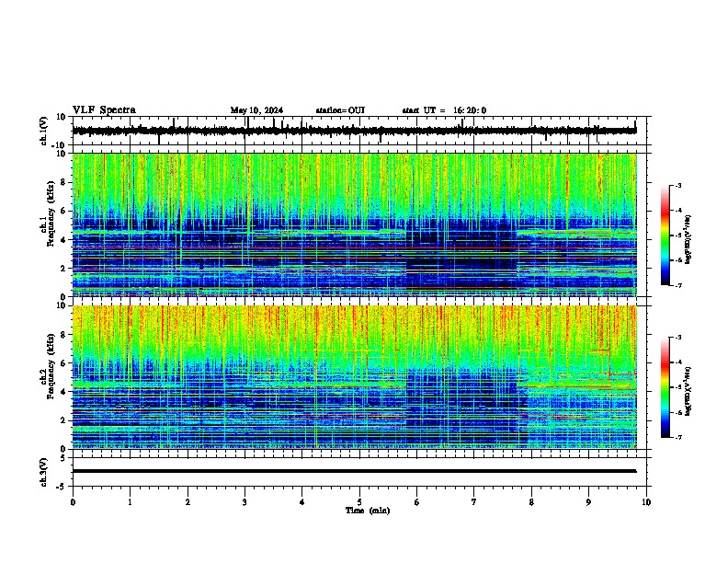Click time axis tick label "3"
Screen dimensions: 728x563
tap(245, 502)
